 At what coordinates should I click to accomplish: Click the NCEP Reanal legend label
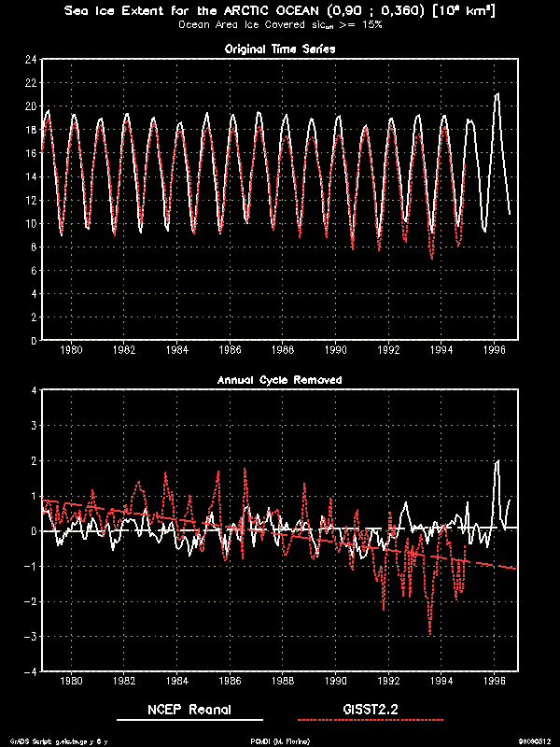pos(189,710)
